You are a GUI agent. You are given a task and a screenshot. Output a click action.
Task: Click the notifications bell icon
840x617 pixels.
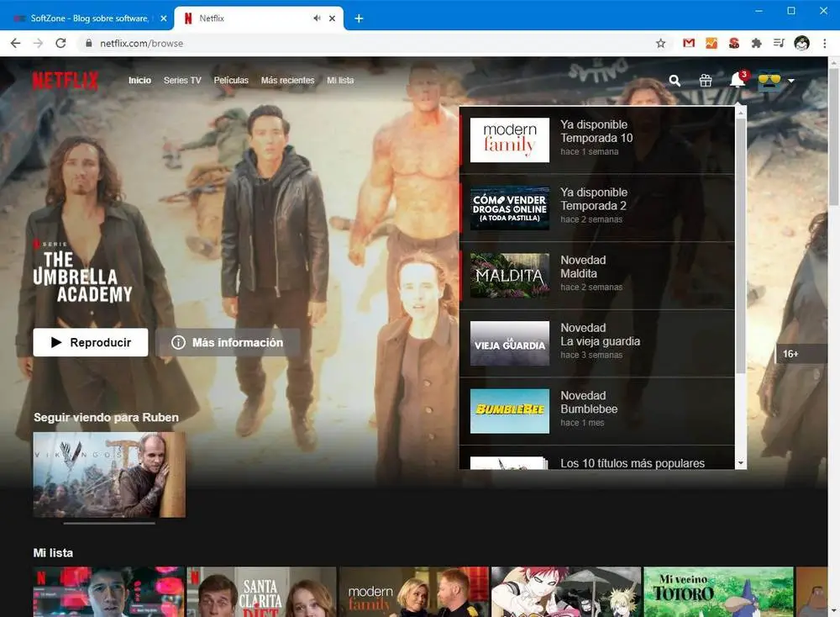[x=738, y=80]
